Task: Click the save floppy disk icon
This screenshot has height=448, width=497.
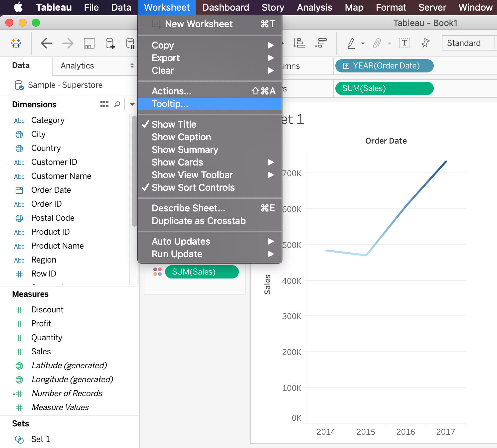Action: pos(89,43)
